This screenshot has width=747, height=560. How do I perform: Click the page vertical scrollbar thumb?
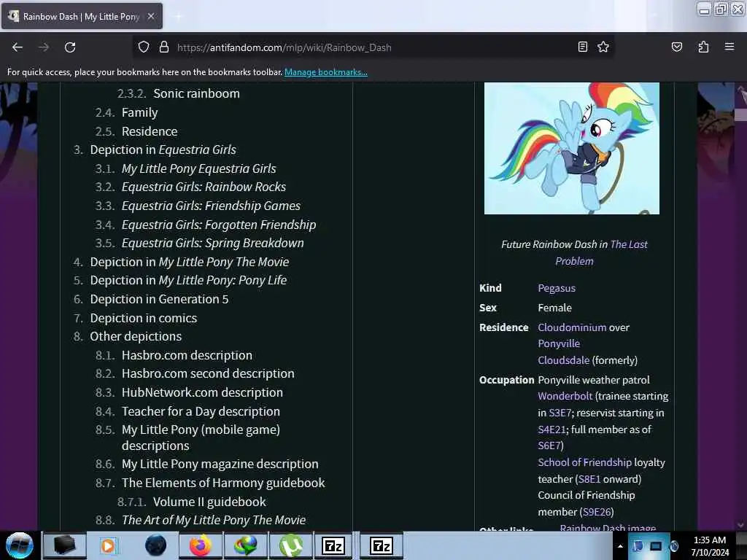pos(740,114)
